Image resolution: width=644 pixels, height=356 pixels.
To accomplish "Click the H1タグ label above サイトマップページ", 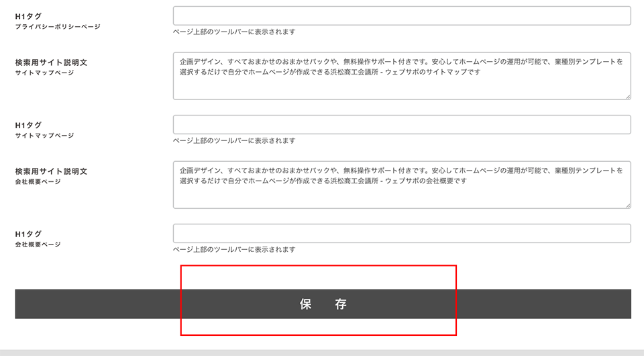I will pyautogui.click(x=28, y=125).
